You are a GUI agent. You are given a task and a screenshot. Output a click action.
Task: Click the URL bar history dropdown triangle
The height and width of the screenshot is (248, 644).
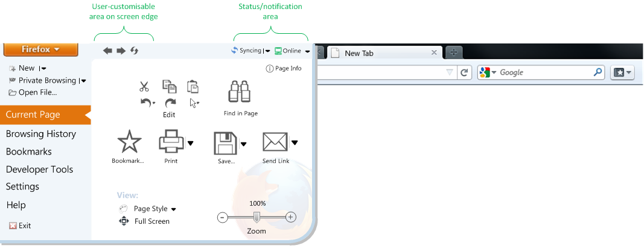point(450,72)
